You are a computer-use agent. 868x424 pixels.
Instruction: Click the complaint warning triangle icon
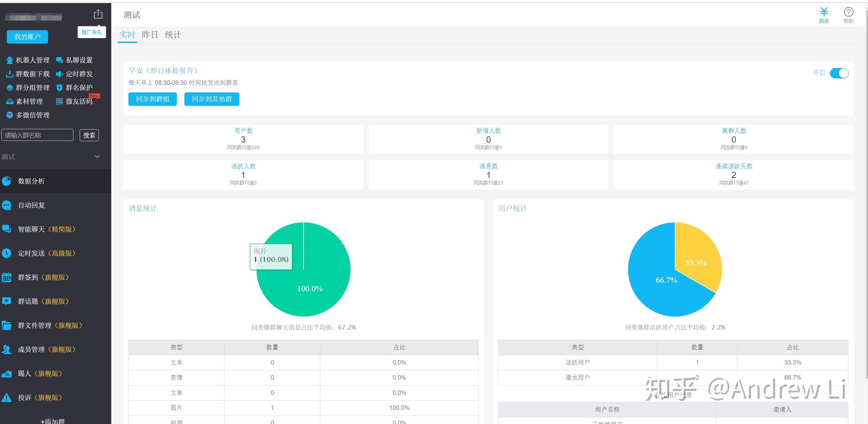(7, 398)
